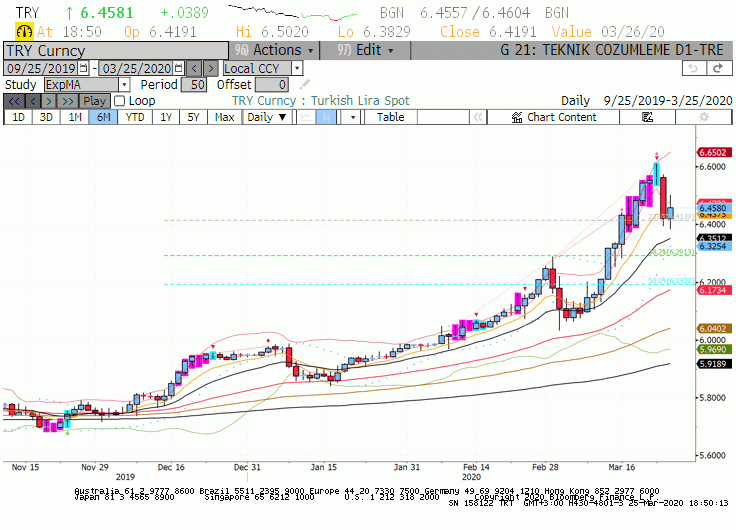Click the Period input field

point(194,85)
